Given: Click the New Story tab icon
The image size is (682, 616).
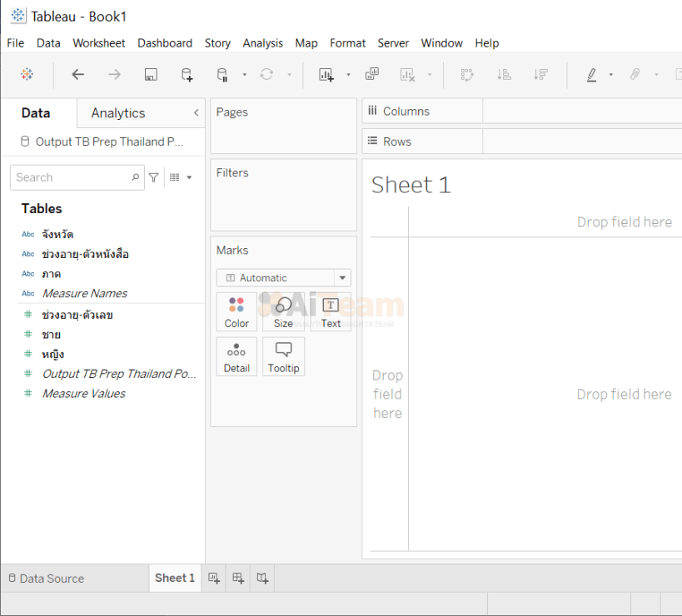Looking at the screenshot, I should (262, 579).
